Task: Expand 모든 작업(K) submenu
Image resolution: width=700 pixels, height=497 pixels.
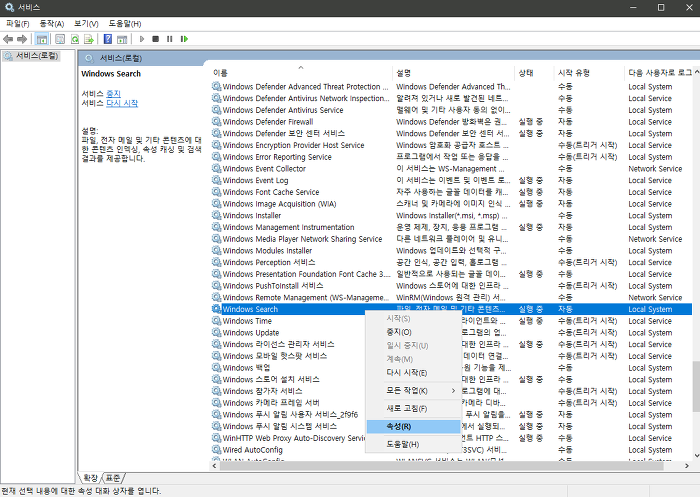Action: 413,391
